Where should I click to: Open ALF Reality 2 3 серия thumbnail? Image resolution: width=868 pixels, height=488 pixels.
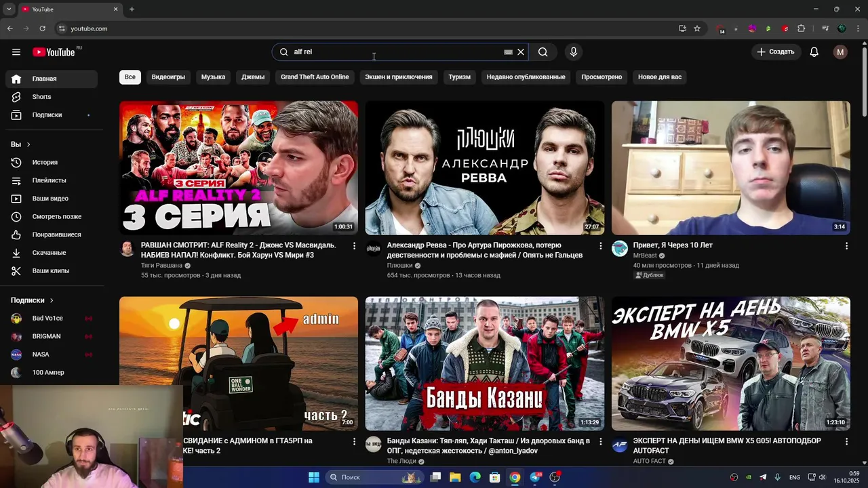click(x=239, y=168)
